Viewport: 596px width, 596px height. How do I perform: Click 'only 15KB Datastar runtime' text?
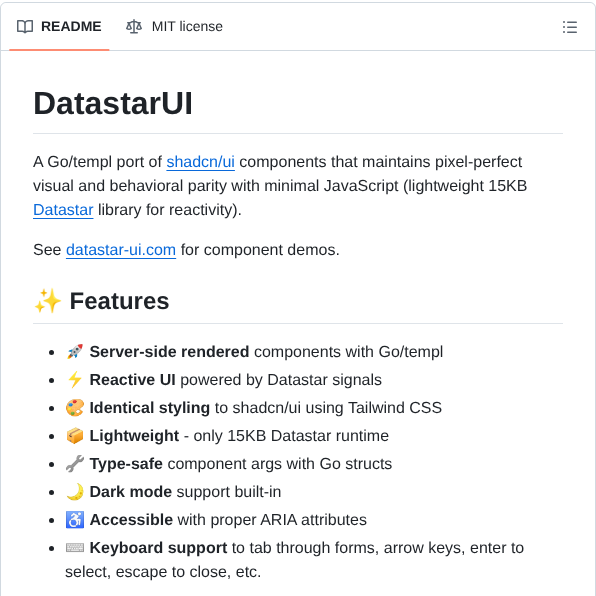tap(291, 436)
